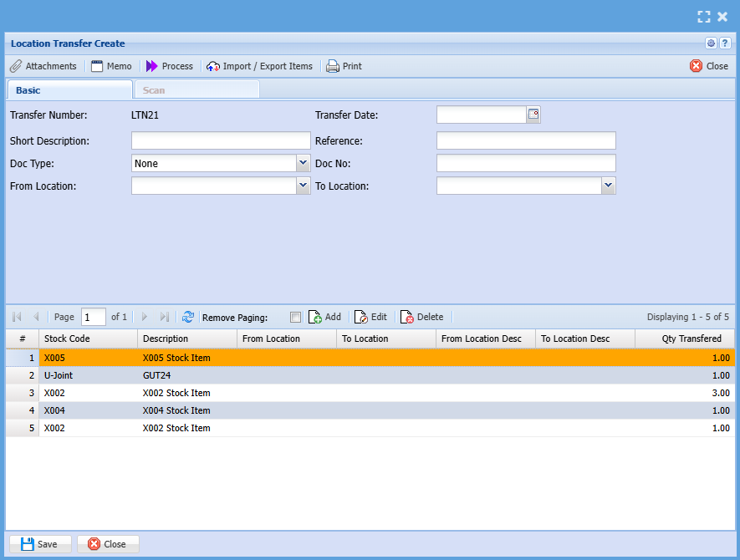Edit the selected grid item
This screenshot has height=560, width=740.
click(x=370, y=317)
